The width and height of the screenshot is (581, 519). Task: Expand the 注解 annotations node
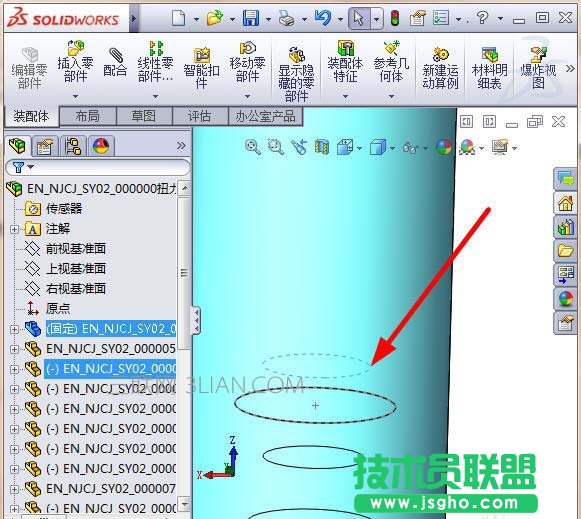pos(14,229)
